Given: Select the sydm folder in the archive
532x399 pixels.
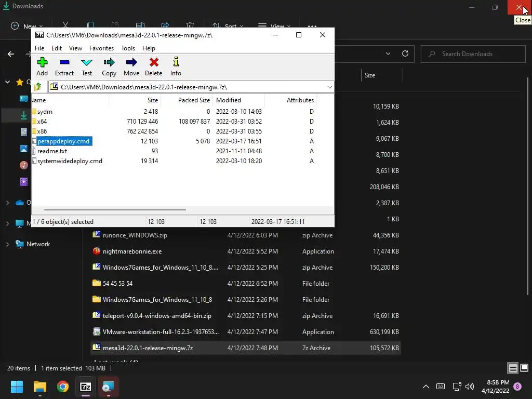Looking at the screenshot, I should pyautogui.click(x=45, y=112).
